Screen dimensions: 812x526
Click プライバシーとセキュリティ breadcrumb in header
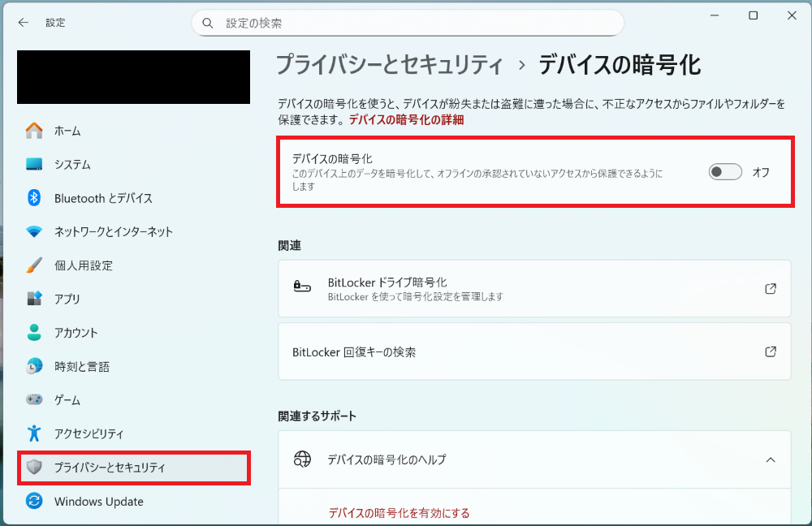tap(389, 65)
